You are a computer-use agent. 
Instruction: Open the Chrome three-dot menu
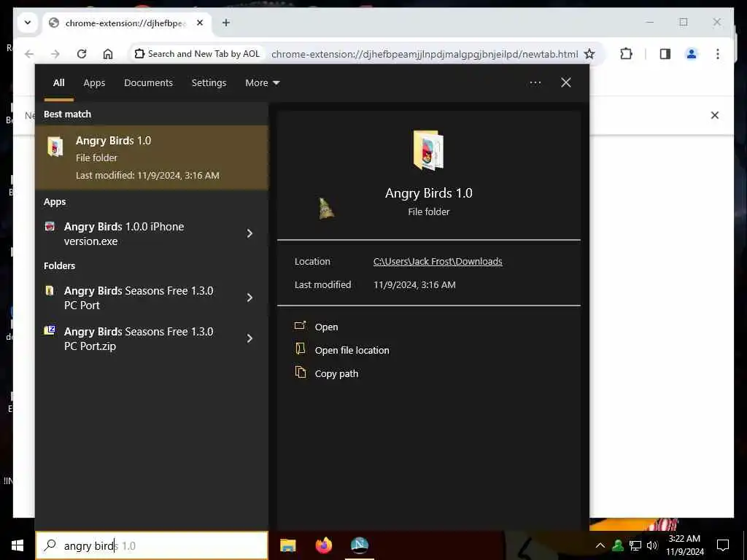pos(718,54)
